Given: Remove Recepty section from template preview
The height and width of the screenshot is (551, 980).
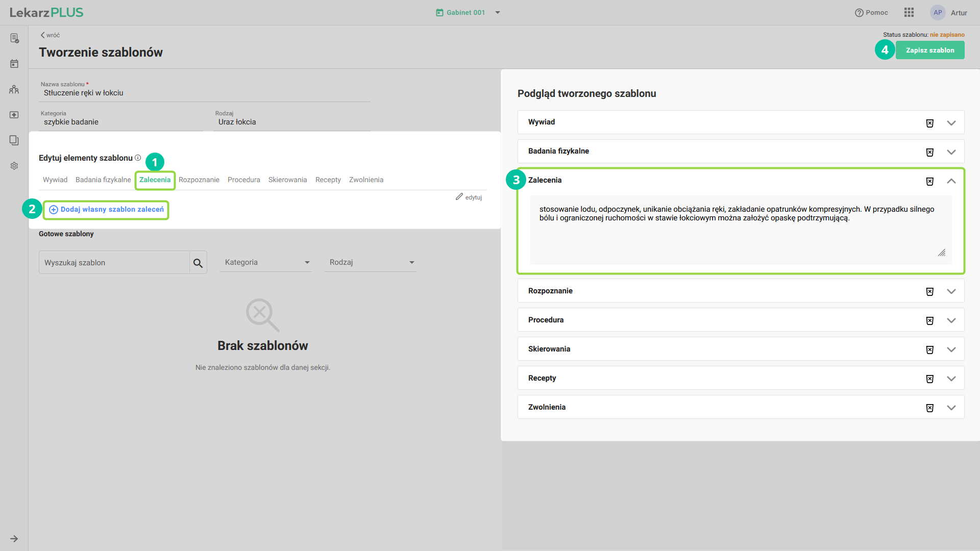Looking at the screenshot, I should coord(929,379).
